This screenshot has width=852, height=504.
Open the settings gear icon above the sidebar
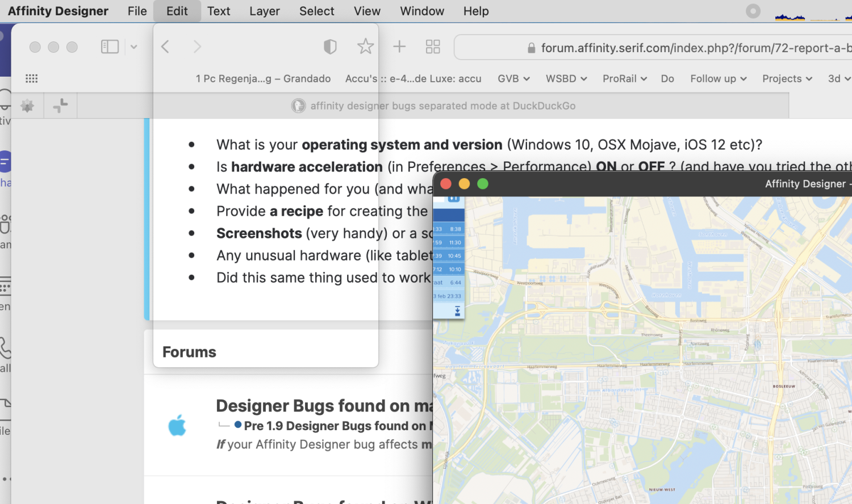click(27, 105)
